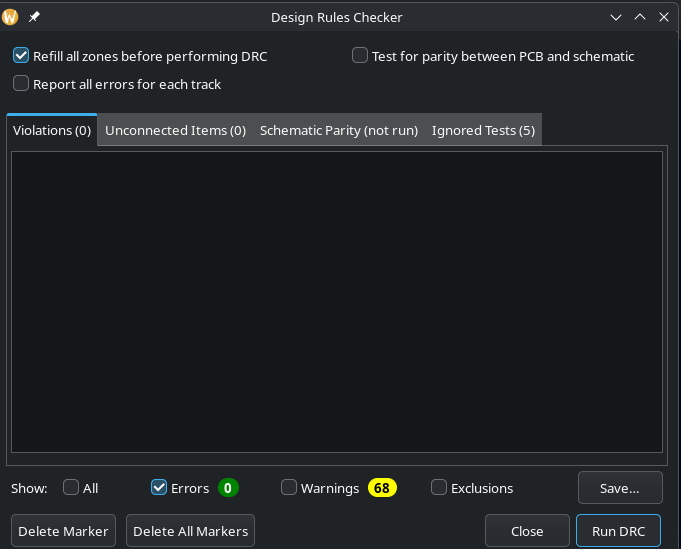Switch to the Unconnected Items tab
The height and width of the screenshot is (549, 681).
pyautogui.click(x=175, y=130)
